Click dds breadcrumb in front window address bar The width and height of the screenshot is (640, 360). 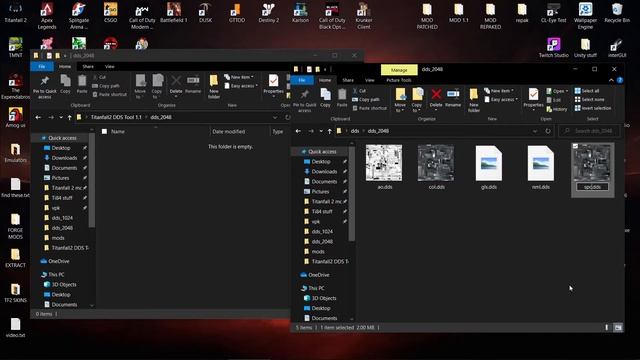[355, 131]
